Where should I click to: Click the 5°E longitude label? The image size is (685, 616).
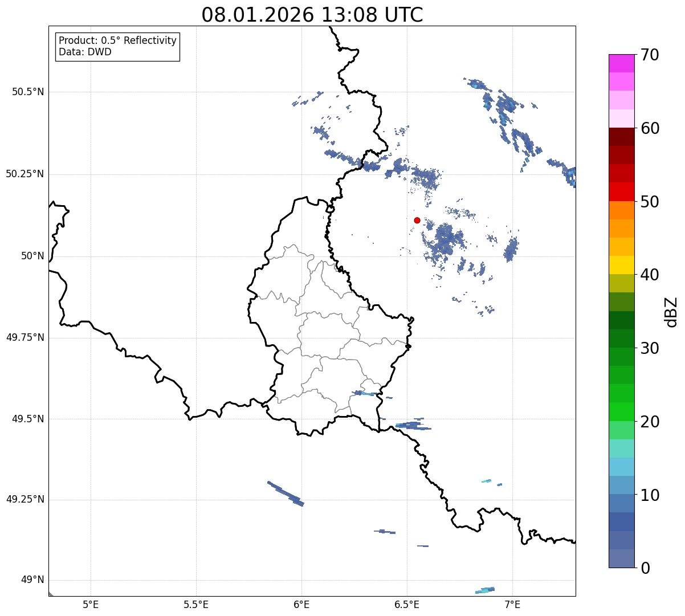(x=91, y=605)
